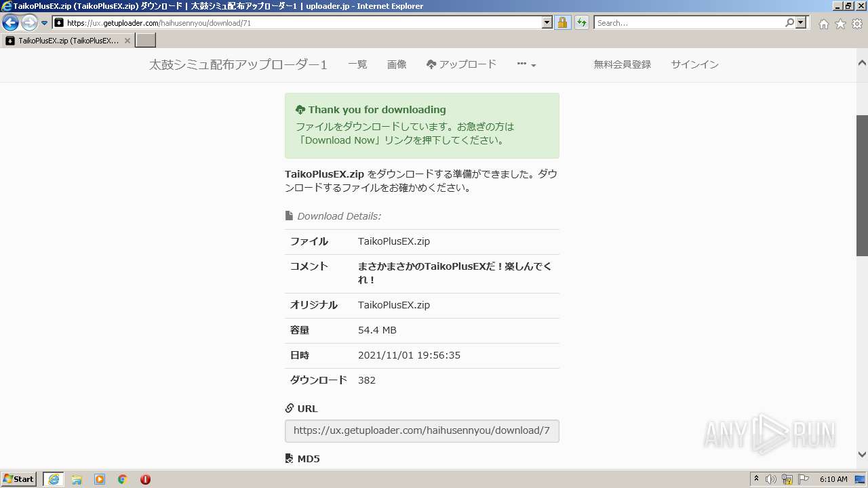868x488 pixels.
Task: Show hidden tray icons arrow
Action: tap(756, 479)
